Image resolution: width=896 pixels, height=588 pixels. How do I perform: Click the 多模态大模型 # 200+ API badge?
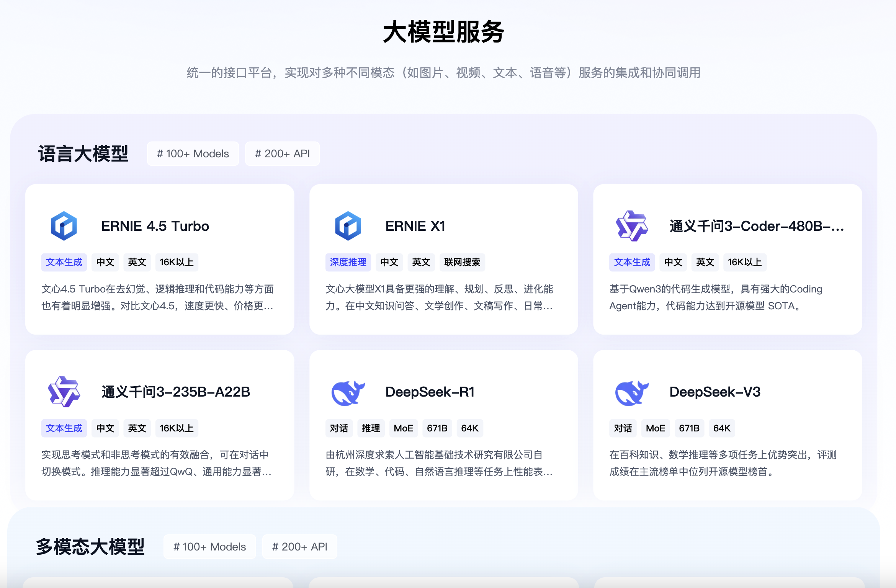tap(300, 547)
